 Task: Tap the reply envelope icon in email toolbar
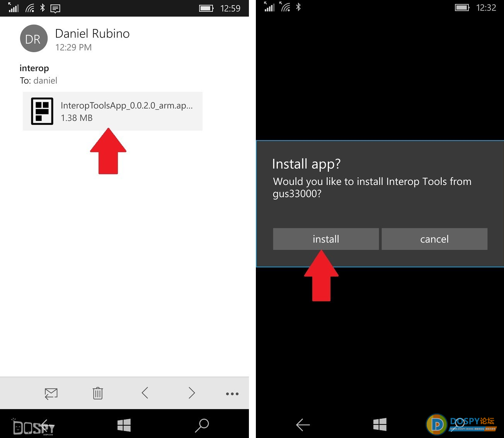click(51, 394)
